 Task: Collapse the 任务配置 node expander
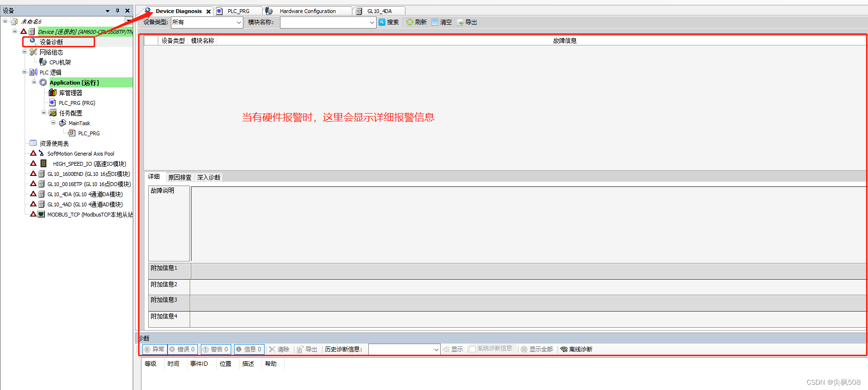(x=44, y=113)
